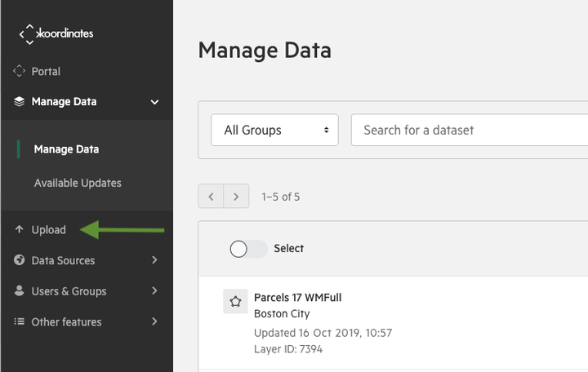Click the Other features list icon

[19, 321]
